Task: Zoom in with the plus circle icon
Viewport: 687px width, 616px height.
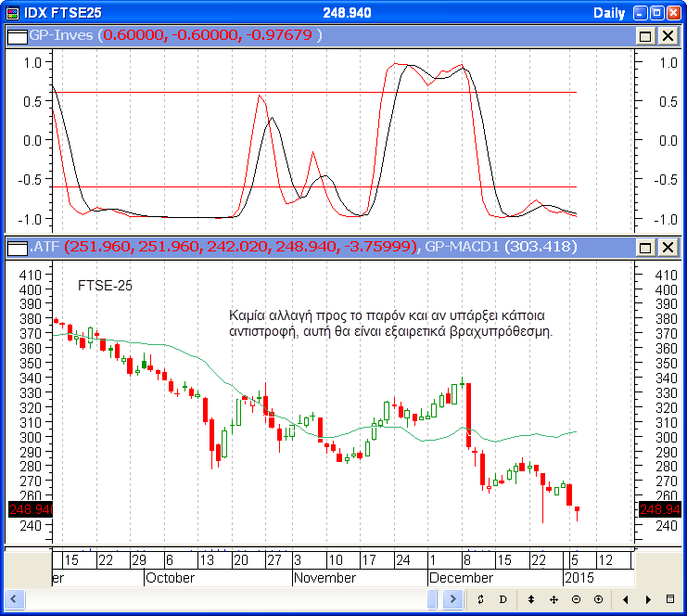Action: (x=598, y=599)
